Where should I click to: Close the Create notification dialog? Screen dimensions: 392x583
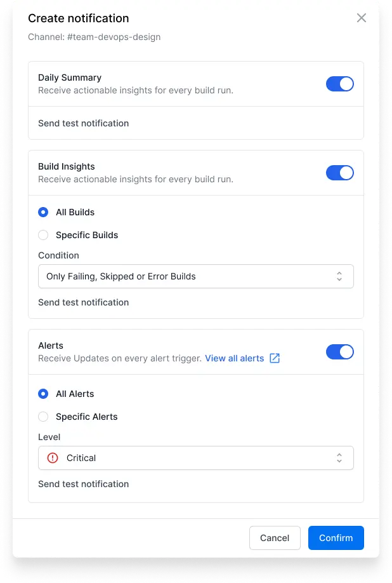click(x=361, y=18)
